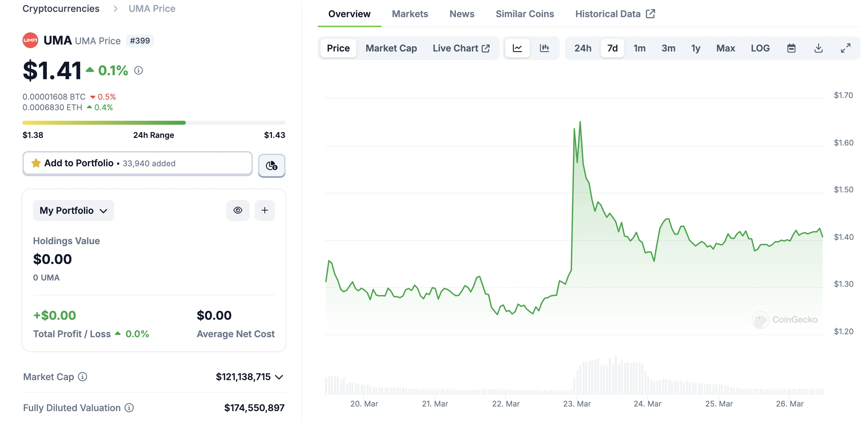Click the portfolio pie chart icon button
868x423 pixels.
pyautogui.click(x=272, y=165)
